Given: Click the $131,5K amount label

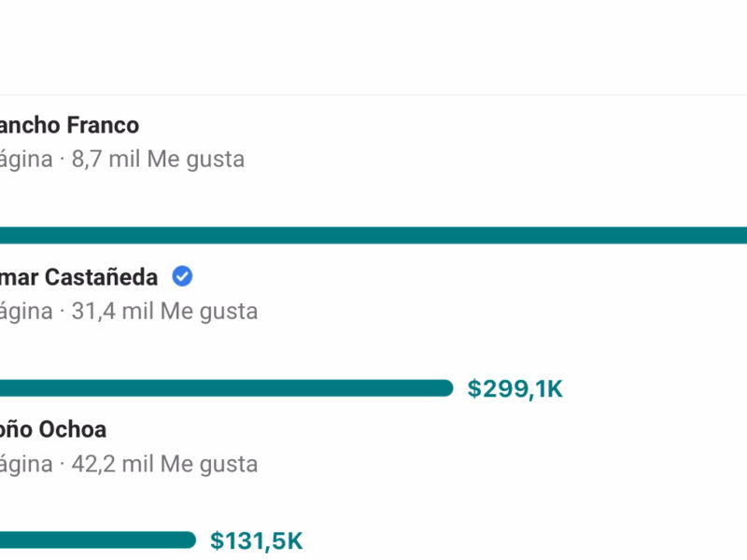Looking at the screenshot, I should [x=257, y=540].
